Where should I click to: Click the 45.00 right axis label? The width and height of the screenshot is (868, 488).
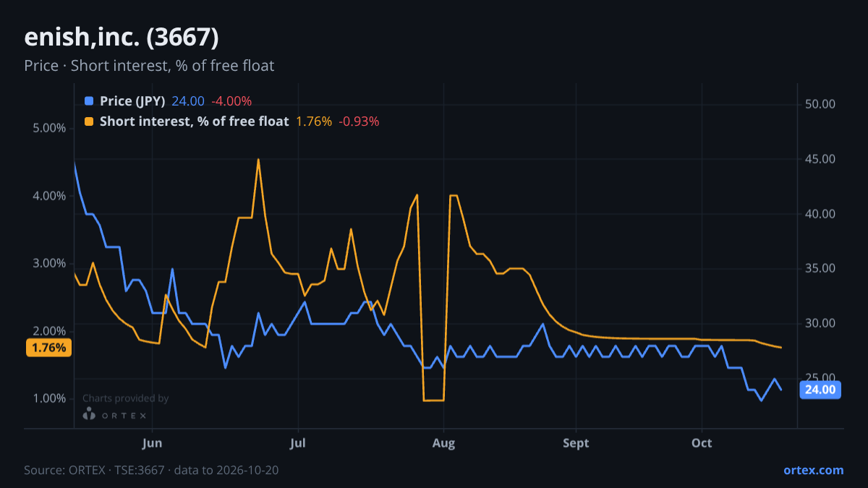click(820, 159)
